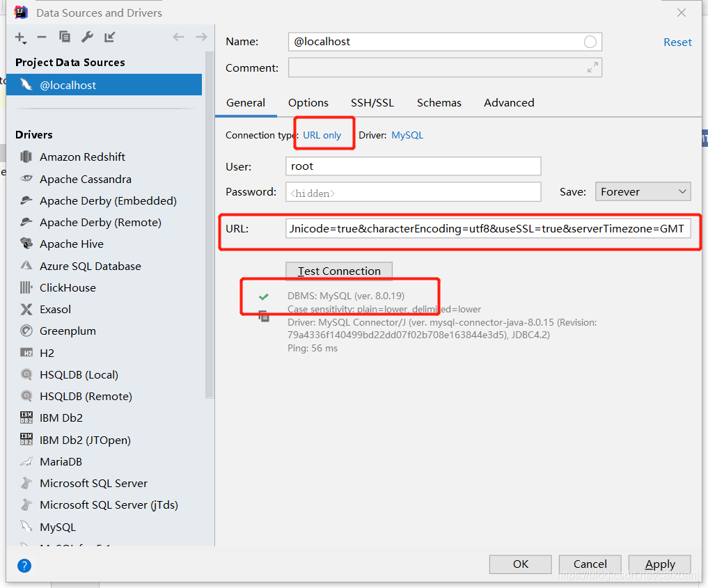Pick the Azure SQL Database driver
Screen dimensions: 708x588
[91, 267]
